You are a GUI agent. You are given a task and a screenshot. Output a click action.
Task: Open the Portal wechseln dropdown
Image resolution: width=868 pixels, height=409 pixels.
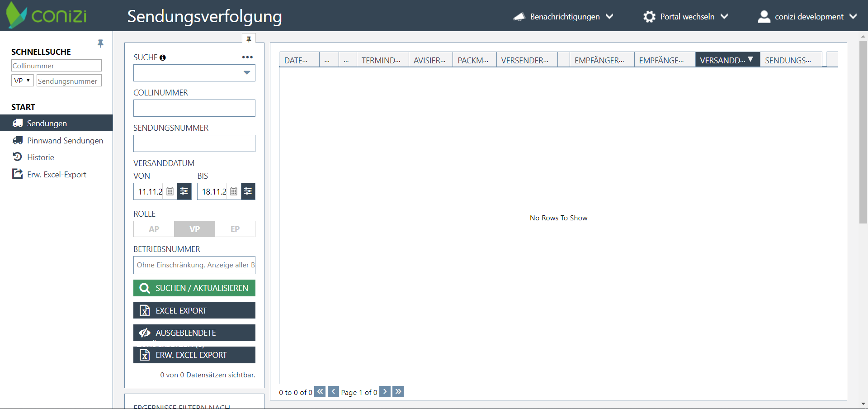coord(686,17)
